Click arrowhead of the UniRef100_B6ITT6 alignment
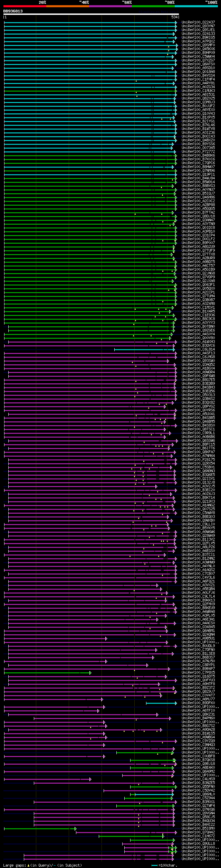 pyautogui.click(x=169, y=448)
